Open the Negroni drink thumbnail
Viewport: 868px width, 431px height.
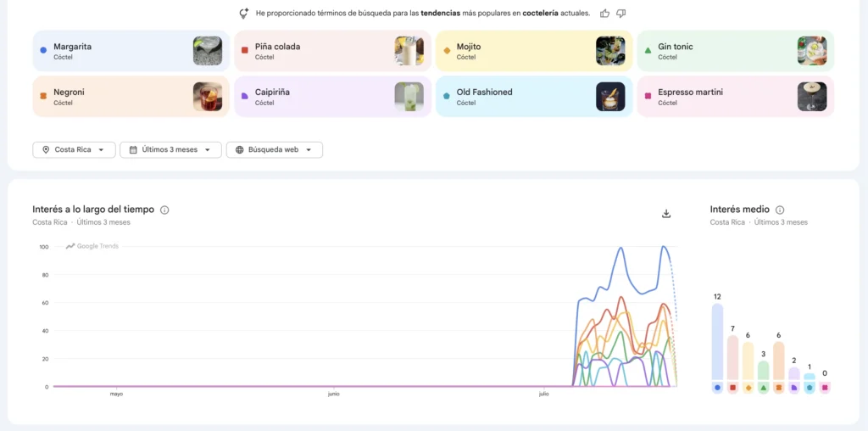pyautogui.click(x=208, y=97)
